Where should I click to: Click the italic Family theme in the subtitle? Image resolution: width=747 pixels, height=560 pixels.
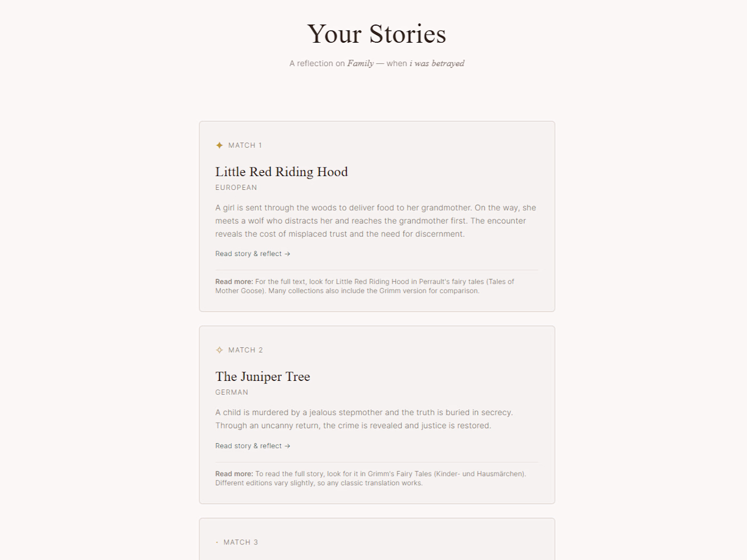pos(361,63)
